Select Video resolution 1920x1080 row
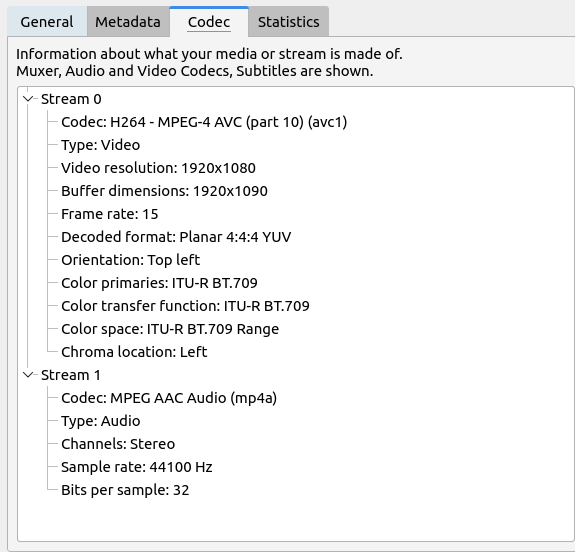The height and width of the screenshot is (552, 575). tap(158, 168)
